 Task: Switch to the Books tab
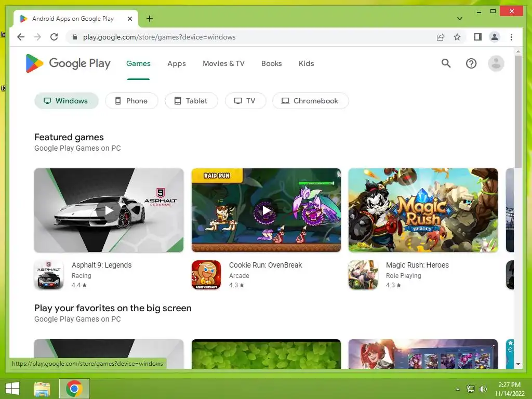coord(271,63)
